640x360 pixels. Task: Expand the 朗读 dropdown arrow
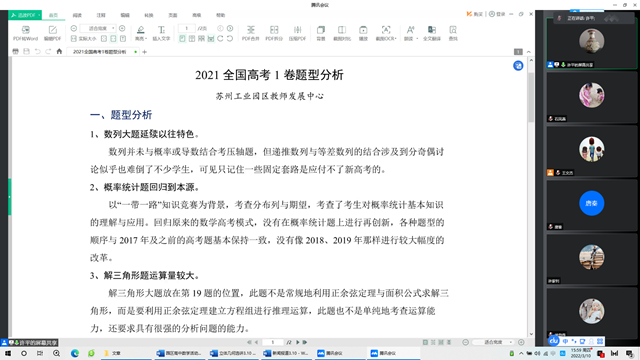click(x=417, y=39)
